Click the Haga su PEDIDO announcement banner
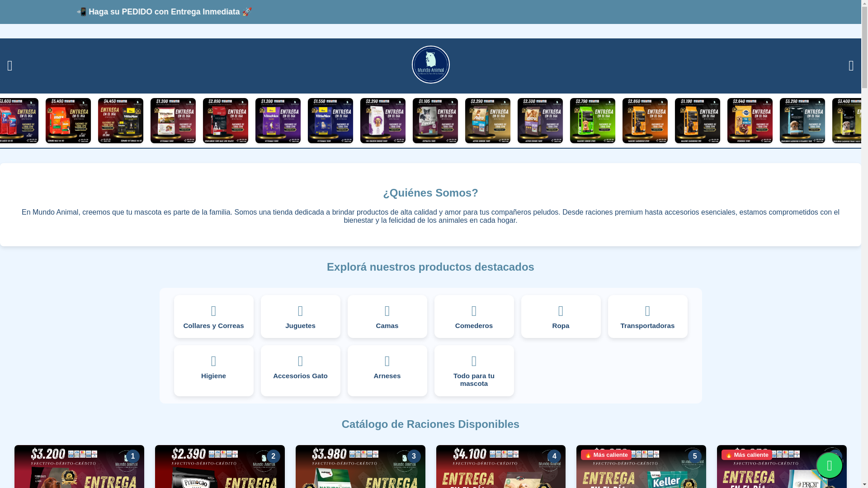 pyautogui.click(x=164, y=12)
